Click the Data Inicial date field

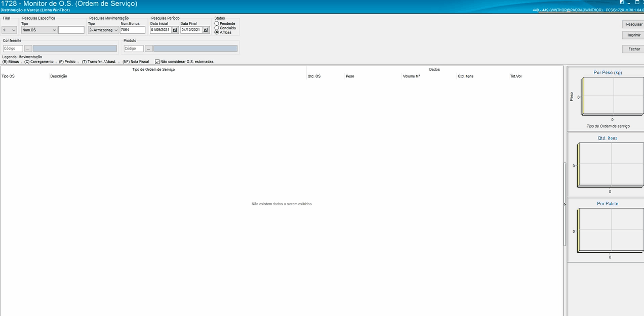(x=160, y=30)
